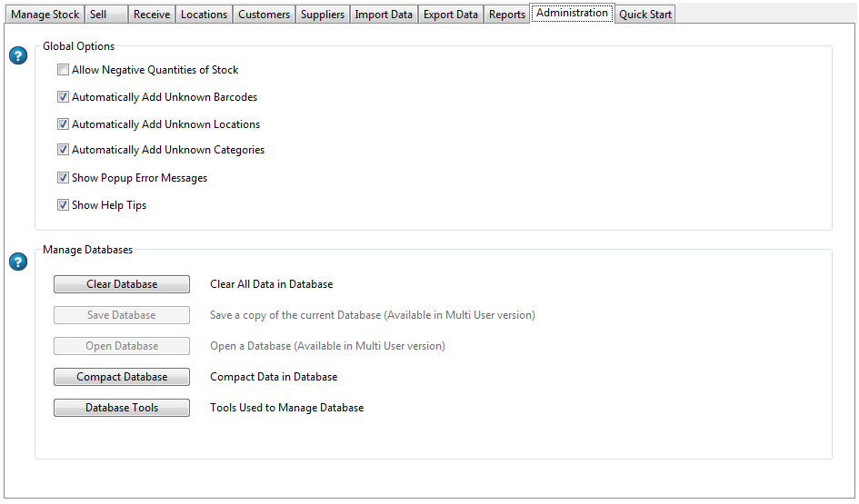Click the Compact Database button
Image resolution: width=859 pixels, height=504 pixels.
pyautogui.click(x=122, y=377)
